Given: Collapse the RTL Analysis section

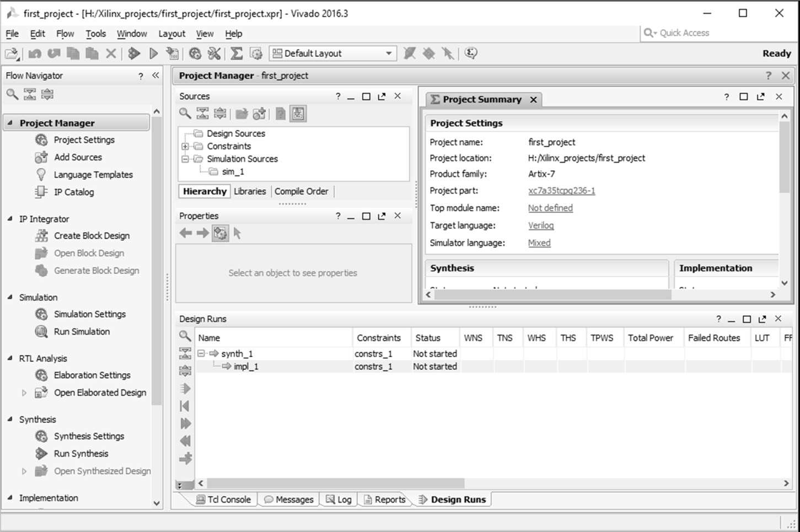Looking at the screenshot, I should tap(10, 358).
